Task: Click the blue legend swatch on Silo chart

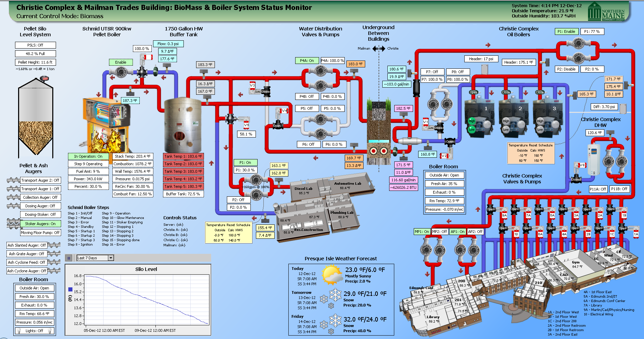Action: [x=70, y=289]
